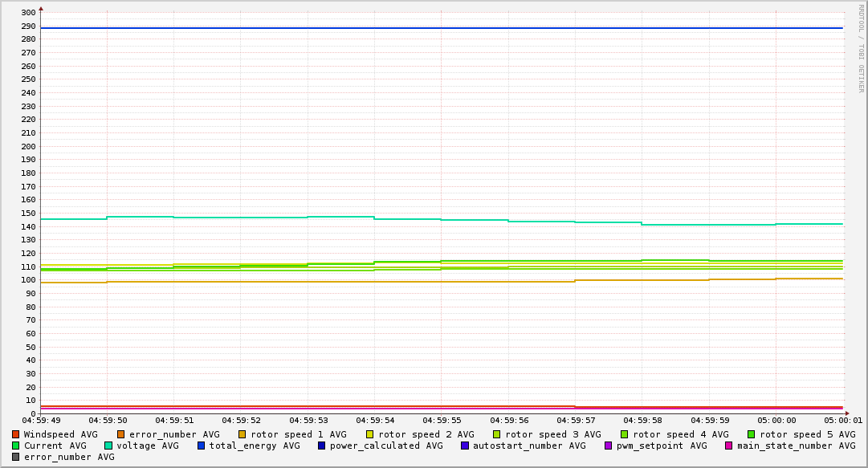Pick the rotor speed 5 AVG swatch

point(752,434)
